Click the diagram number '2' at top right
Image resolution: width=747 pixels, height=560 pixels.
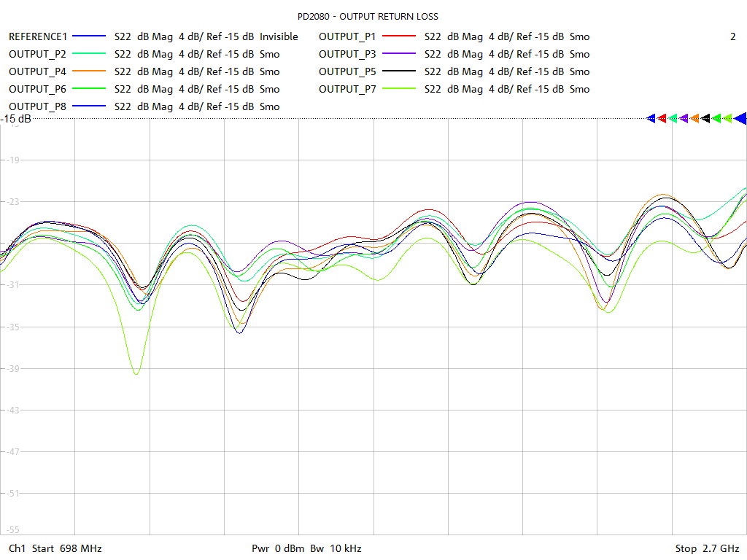[x=732, y=36]
